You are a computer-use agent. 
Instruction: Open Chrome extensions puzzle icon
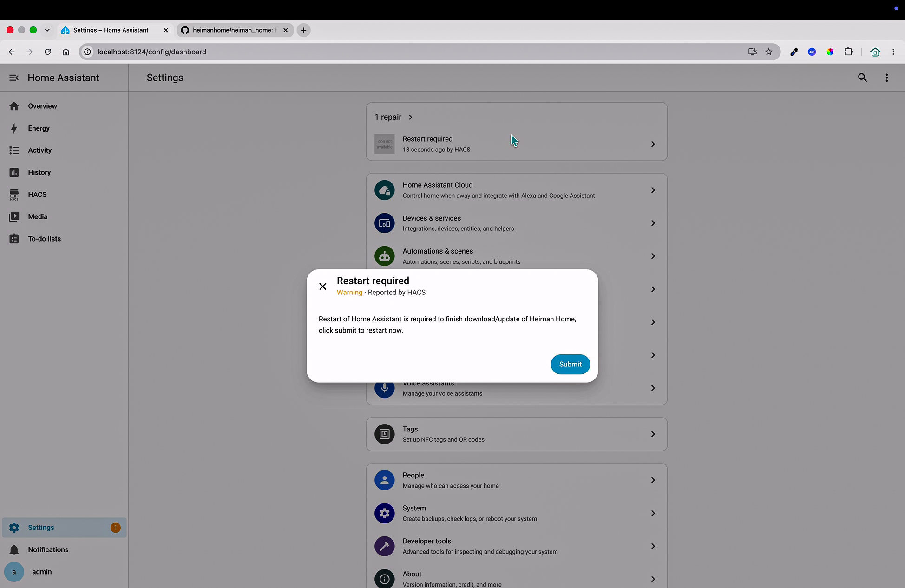tap(848, 52)
